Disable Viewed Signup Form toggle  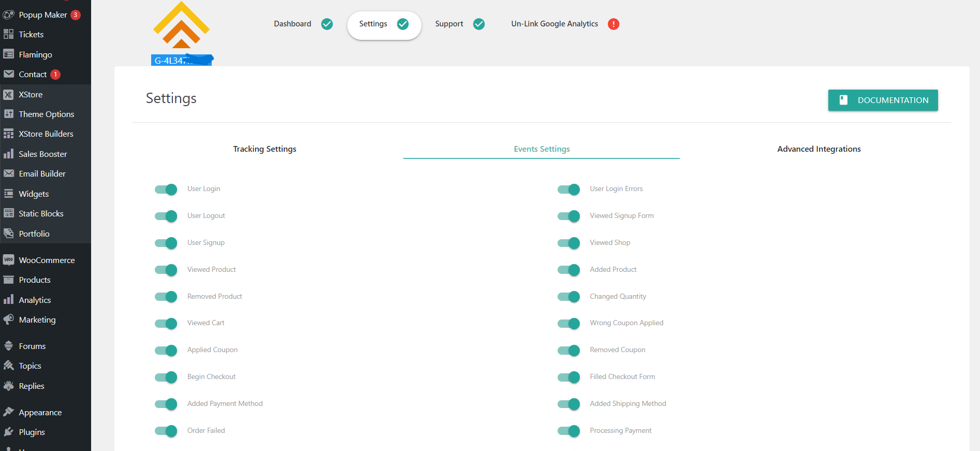[568, 216]
